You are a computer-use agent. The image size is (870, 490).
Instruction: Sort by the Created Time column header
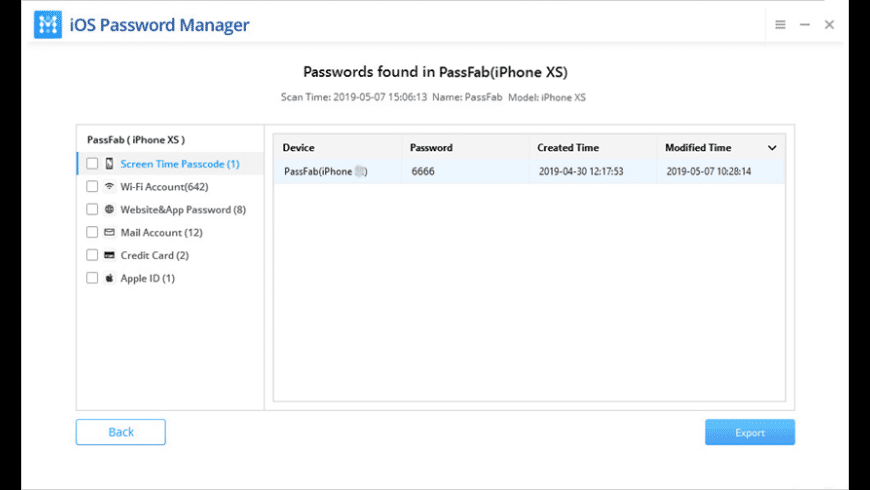click(x=568, y=148)
